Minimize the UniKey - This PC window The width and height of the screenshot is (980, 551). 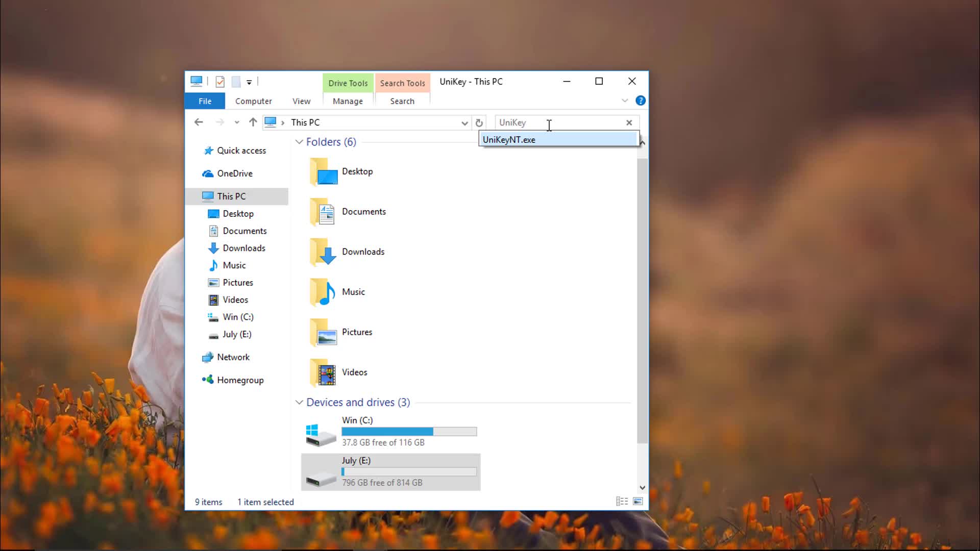click(x=567, y=82)
